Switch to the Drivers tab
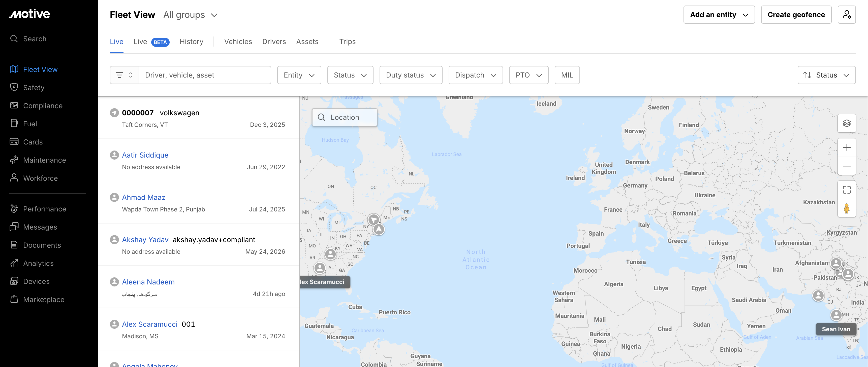Screen dimensions: 868x367 (x=274, y=42)
